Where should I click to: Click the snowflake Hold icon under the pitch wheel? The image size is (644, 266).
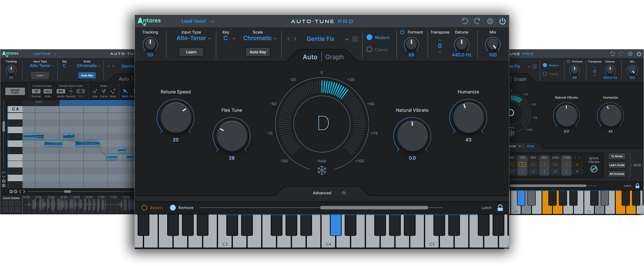[x=322, y=170]
